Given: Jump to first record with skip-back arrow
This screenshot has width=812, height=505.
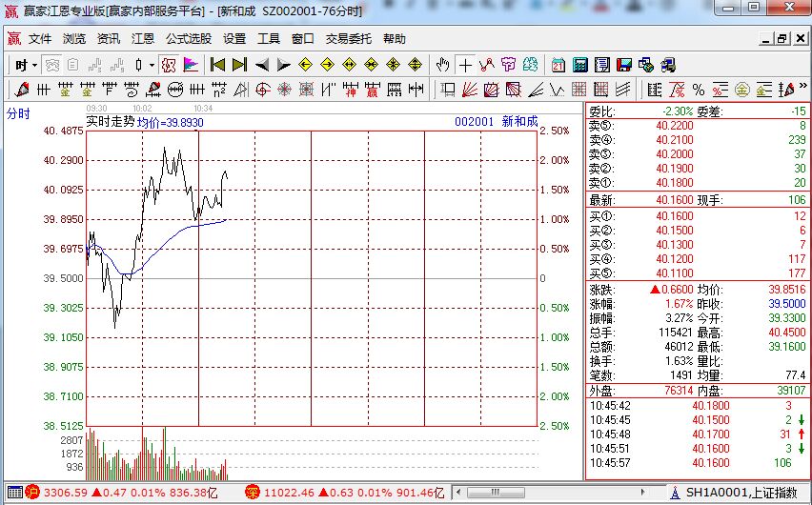Looking at the screenshot, I should pos(217,65).
